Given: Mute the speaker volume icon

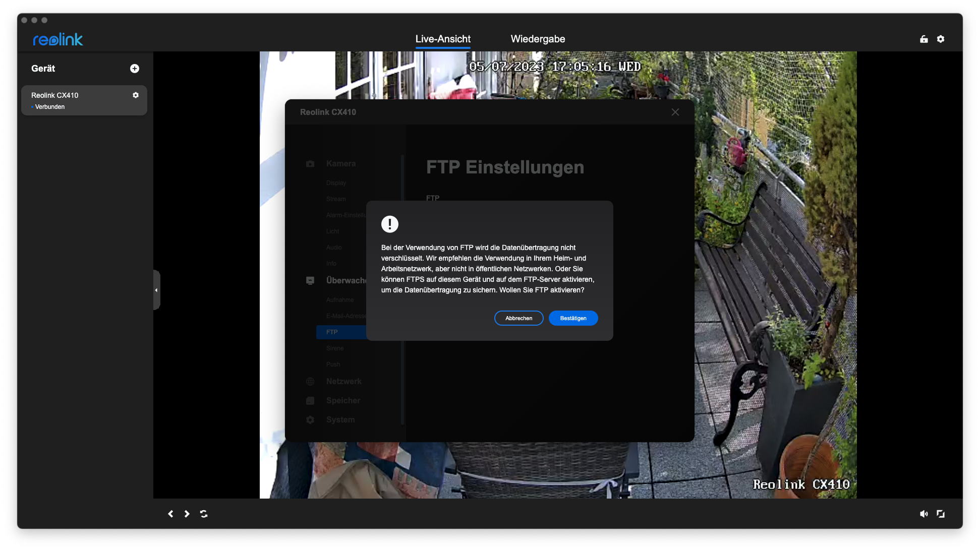Looking at the screenshot, I should click(x=924, y=514).
